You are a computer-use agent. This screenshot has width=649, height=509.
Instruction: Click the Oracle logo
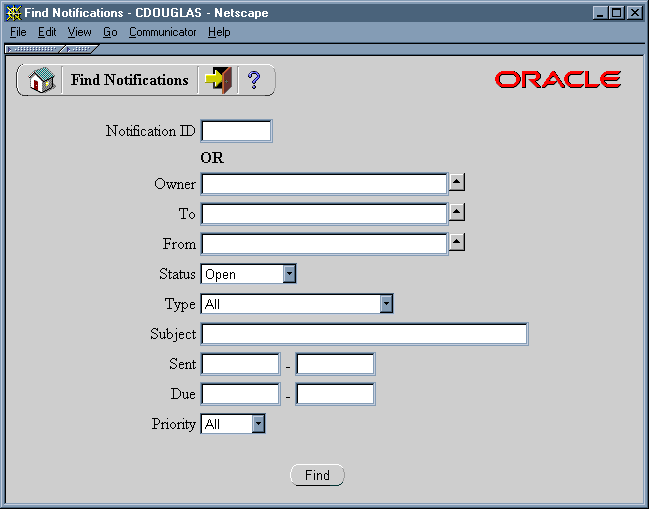(x=558, y=80)
